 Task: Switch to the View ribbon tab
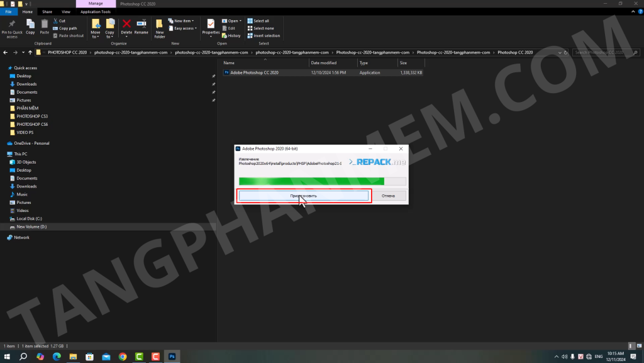[66, 11]
